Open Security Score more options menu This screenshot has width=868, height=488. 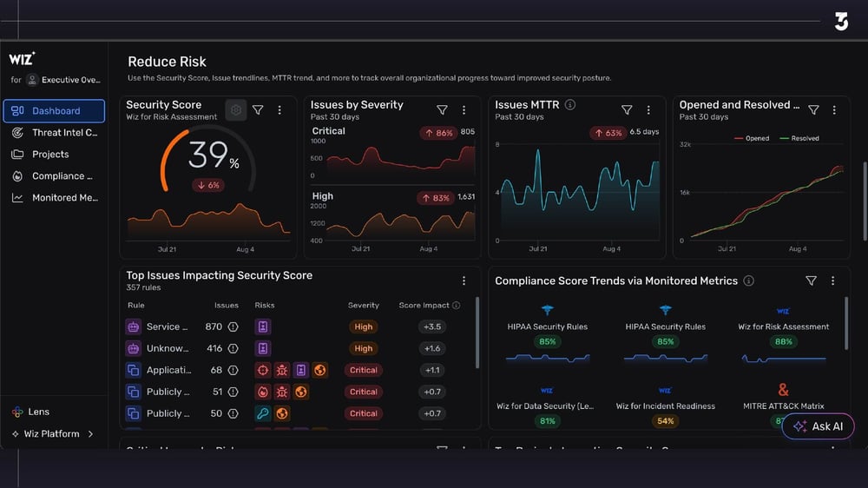click(279, 109)
